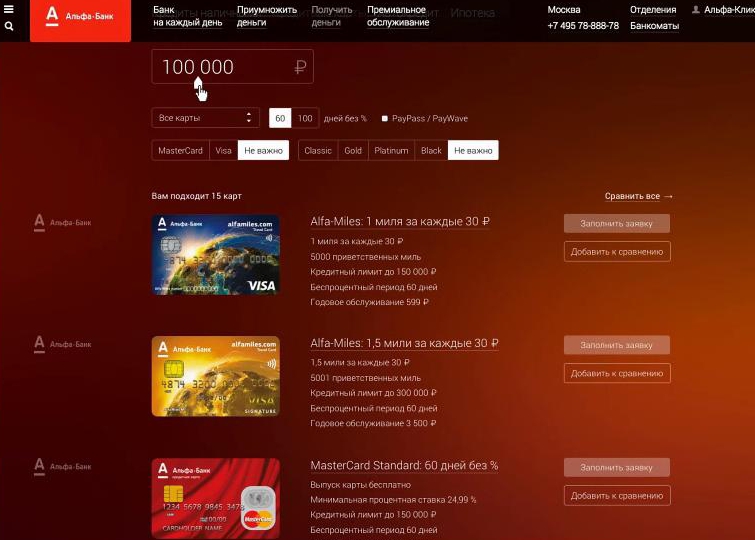Open menu Приумножить деньги
Viewport: 755px width, 540px height.
pyautogui.click(x=267, y=16)
